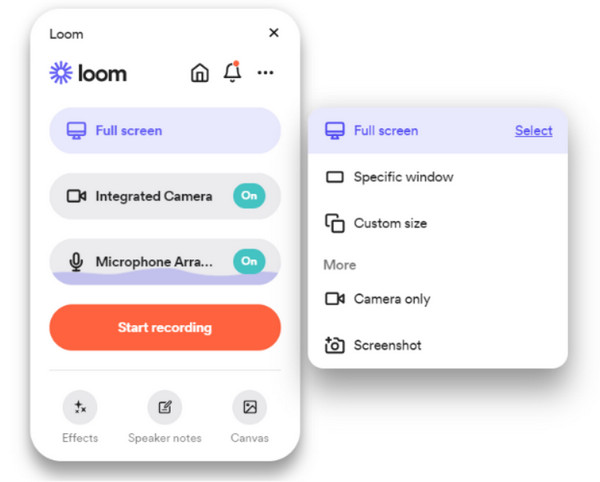Image resolution: width=600 pixels, height=482 pixels.
Task: Open Loom home via house icon
Action: [x=200, y=73]
